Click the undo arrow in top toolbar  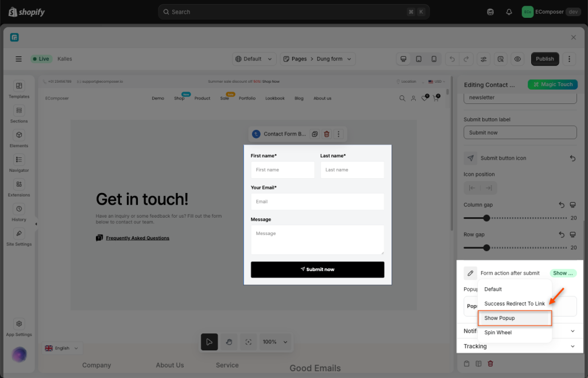452,59
